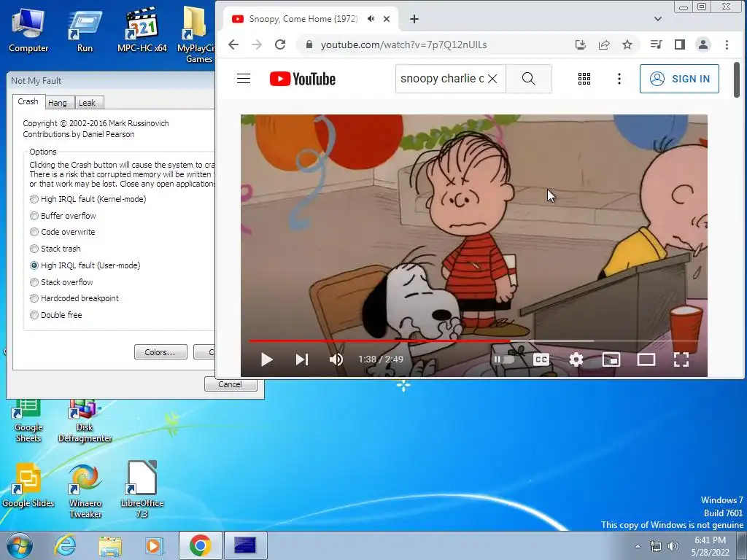
Task: Select Stack trash option
Action: click(55, 249)
